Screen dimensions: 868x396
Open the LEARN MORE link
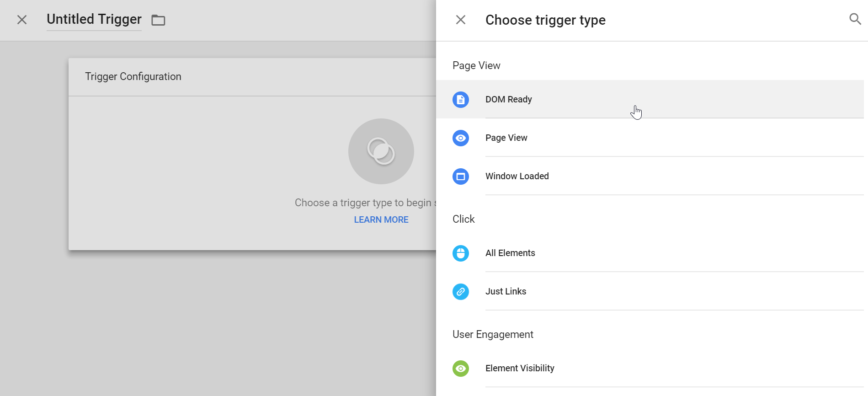pyautogui.click(x=381, y=219)
